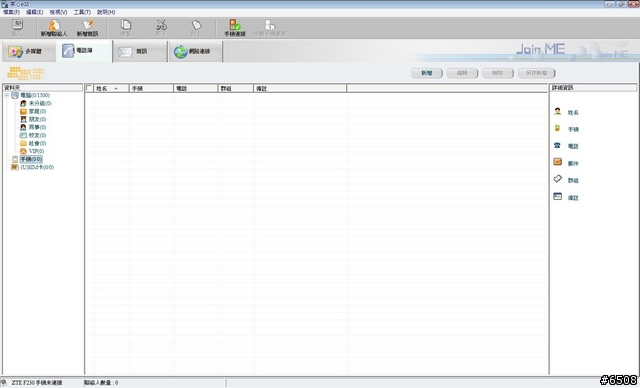The height and width of the screenshot is (388, 640).
Task: Select the 社會(0) group
Action: (x=37, y=143)
